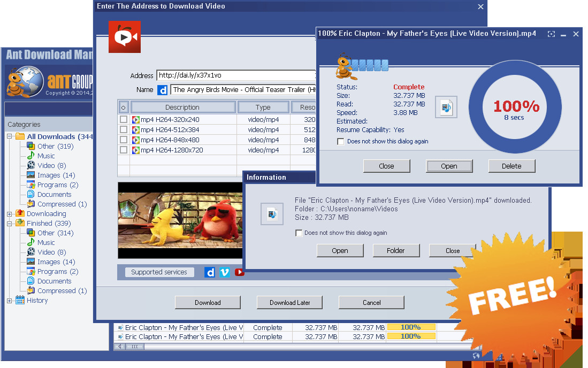The width and height of the screenshot is (588, 368).
Task: Click the Angry Birds video preview thumbnail
Action: (x=180, y=220)
